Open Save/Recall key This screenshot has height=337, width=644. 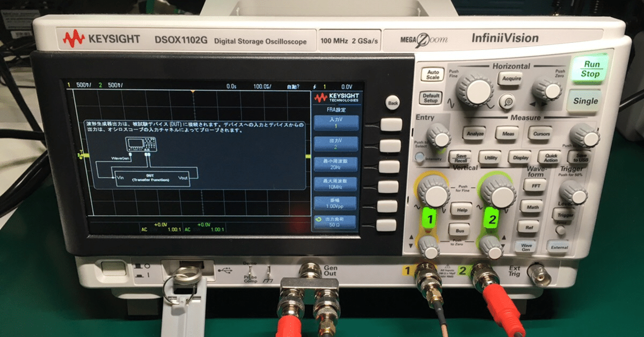(459, 157)
